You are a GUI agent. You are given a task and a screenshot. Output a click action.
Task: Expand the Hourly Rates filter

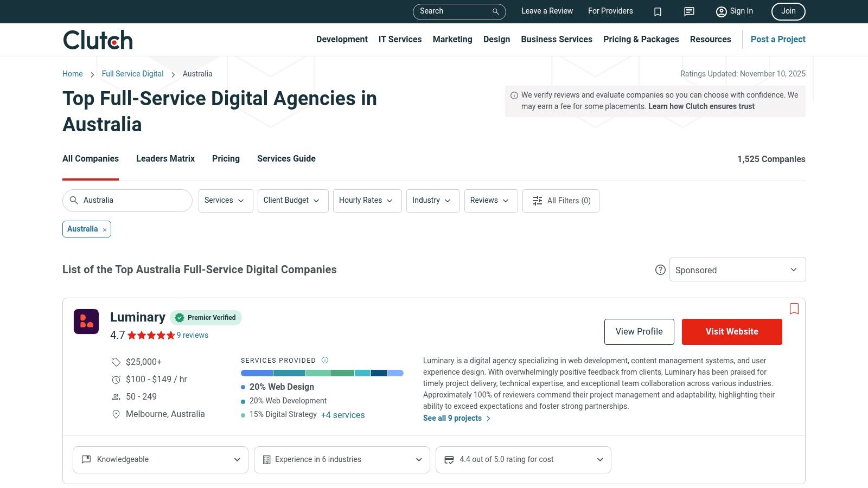pos(367,201)
